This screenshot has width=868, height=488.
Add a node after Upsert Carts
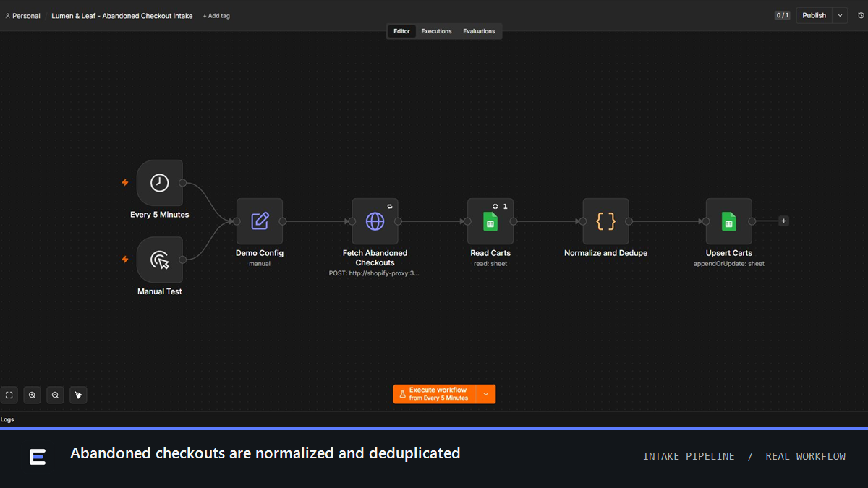click(783, 221)
